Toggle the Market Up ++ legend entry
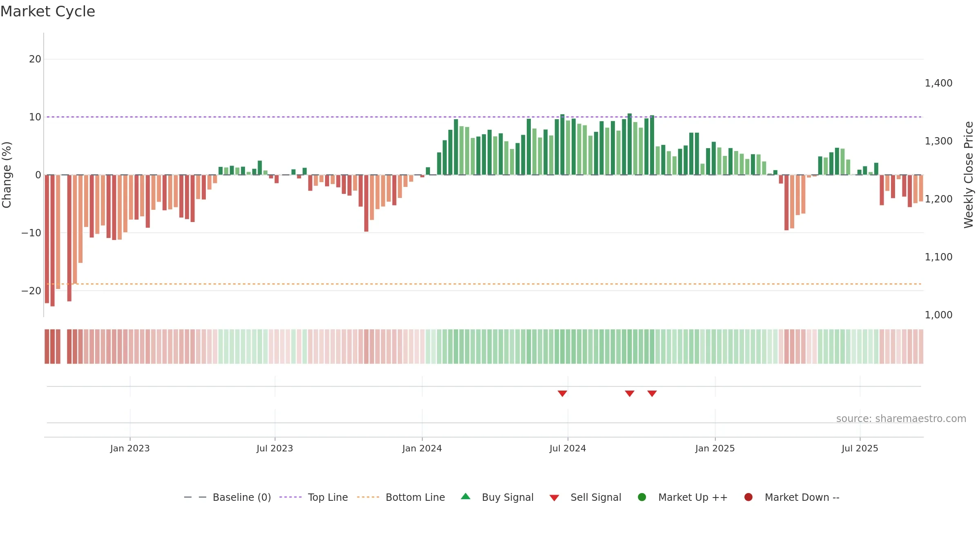This screenshot has width=980, height=551. pos(682,497)
